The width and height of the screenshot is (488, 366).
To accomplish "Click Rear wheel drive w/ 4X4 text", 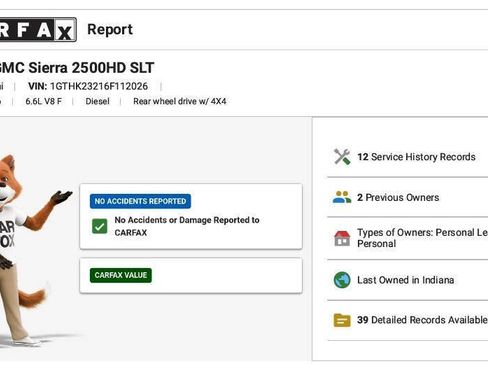I will click(x=180, y=101).
